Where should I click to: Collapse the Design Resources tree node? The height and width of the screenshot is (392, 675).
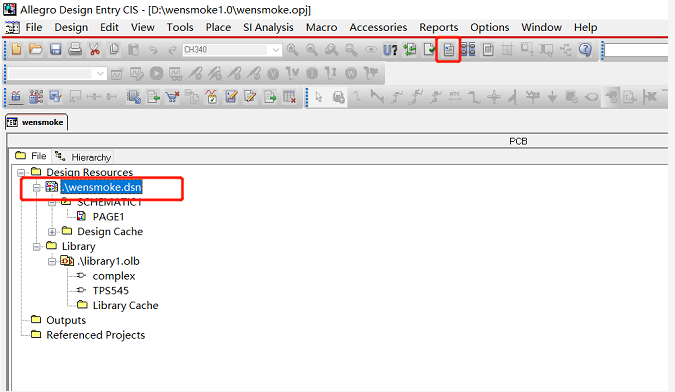click(x=21, y=173)
